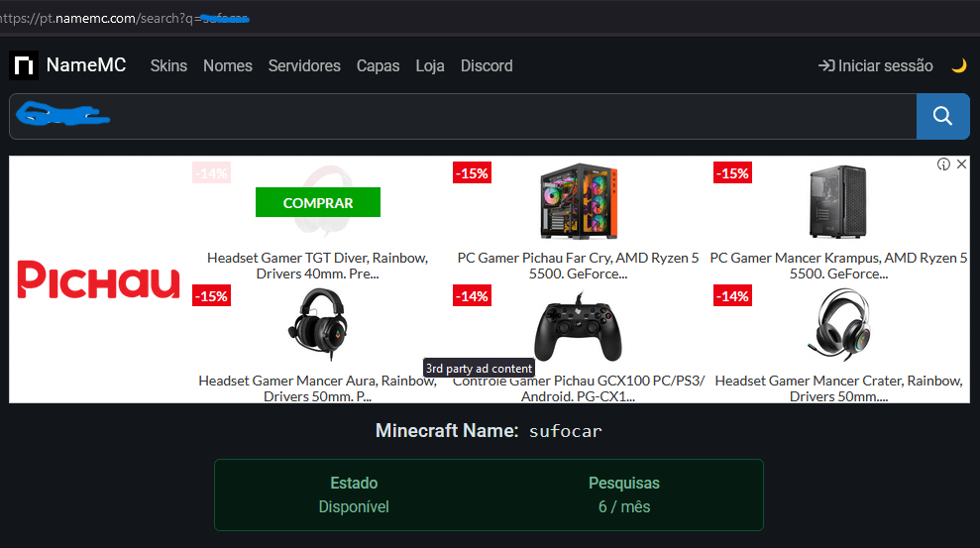Click -15% badge on PC Gamer Far Cry
980x548 pixels.
(472, 173)
